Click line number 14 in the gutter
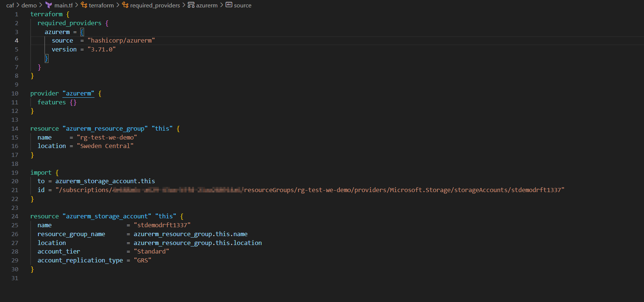Image resolution: width=644 pixels, height=302 pixels. [x=15, y=129]
